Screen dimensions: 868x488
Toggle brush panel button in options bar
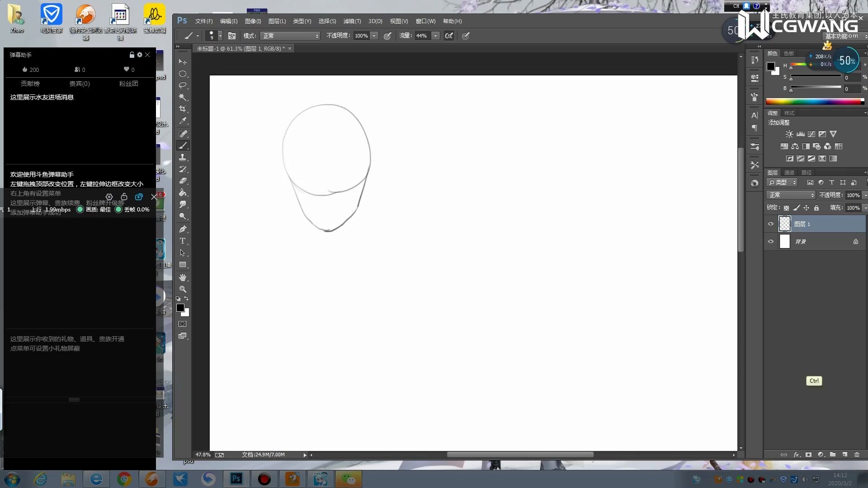(232, 36)
